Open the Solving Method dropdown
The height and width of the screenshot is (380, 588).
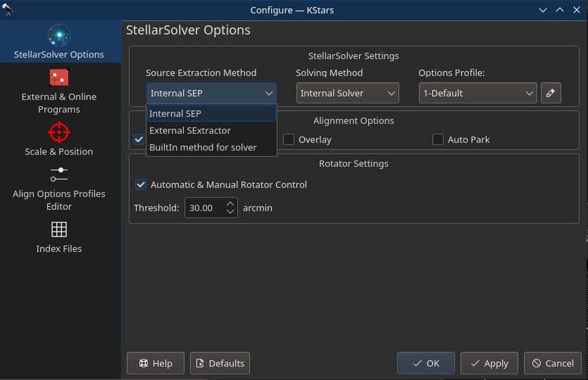click(347, 93)
